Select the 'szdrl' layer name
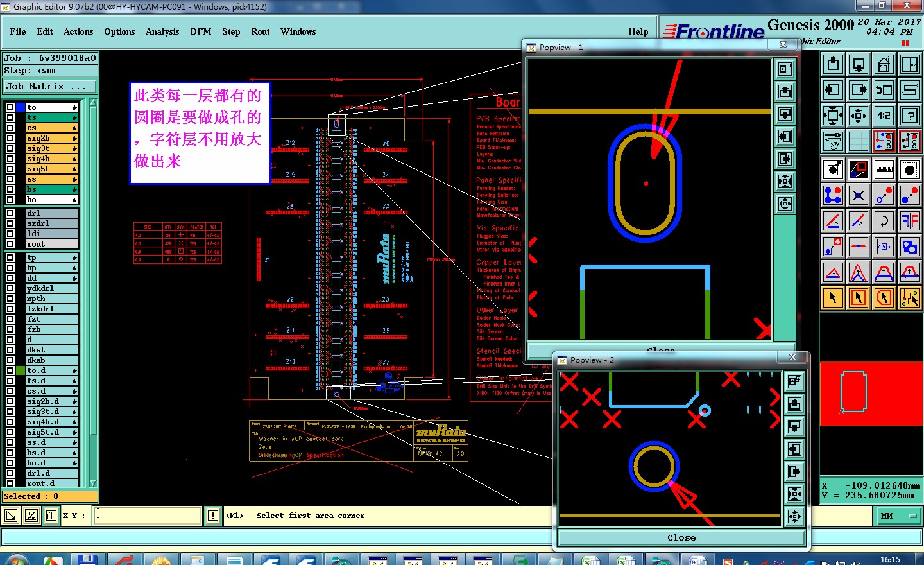924x565 pixels. (x=52, y=223)
